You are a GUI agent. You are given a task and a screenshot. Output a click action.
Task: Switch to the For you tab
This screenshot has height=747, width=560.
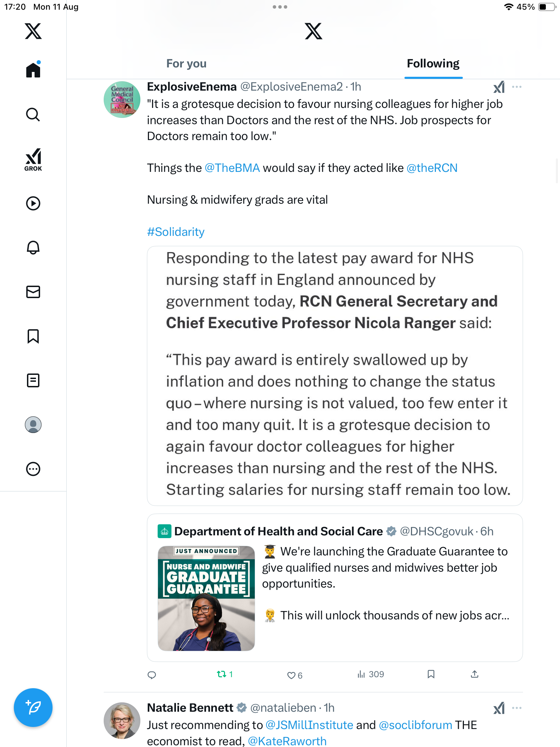tap(186, 64)
